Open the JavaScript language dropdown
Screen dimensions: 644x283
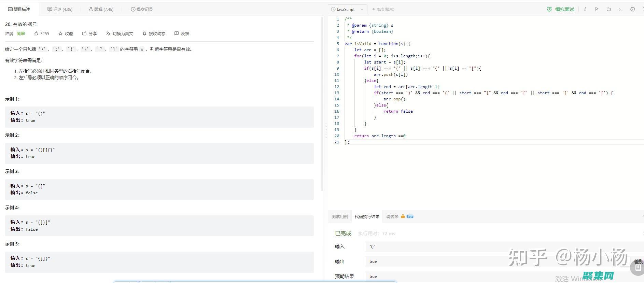click(347, 9)
